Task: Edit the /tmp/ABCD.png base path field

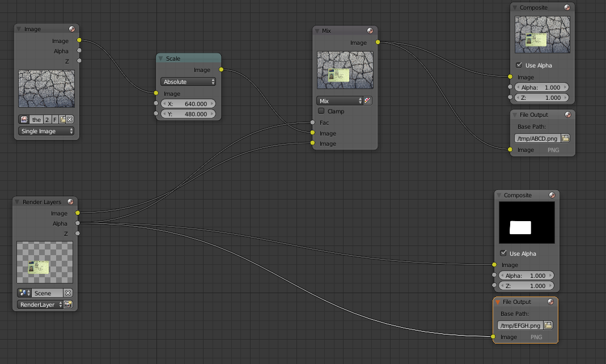Action: [537, 138]
